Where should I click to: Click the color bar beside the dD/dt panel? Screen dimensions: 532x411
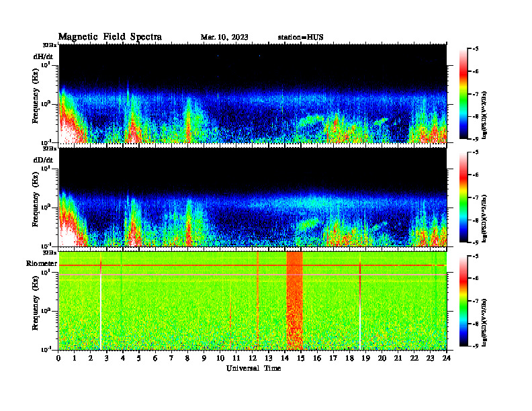coord(463,197)
